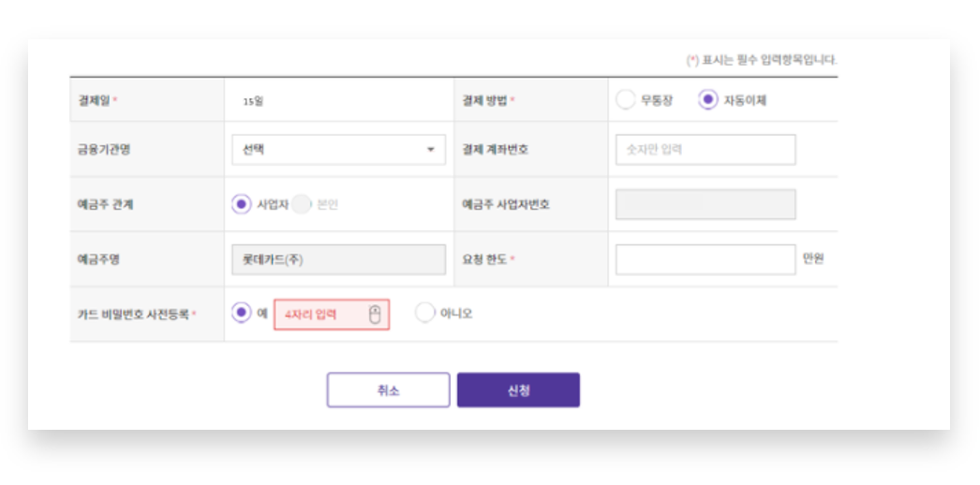Click the 카드 비밀번호 사전등록 label

[133, 315]
